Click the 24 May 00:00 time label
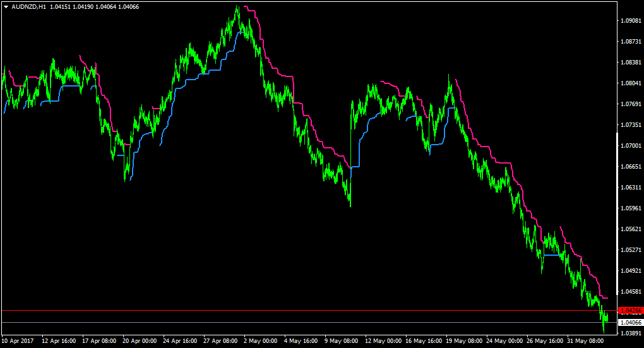The image size is (644, 348). pos(504,341)
